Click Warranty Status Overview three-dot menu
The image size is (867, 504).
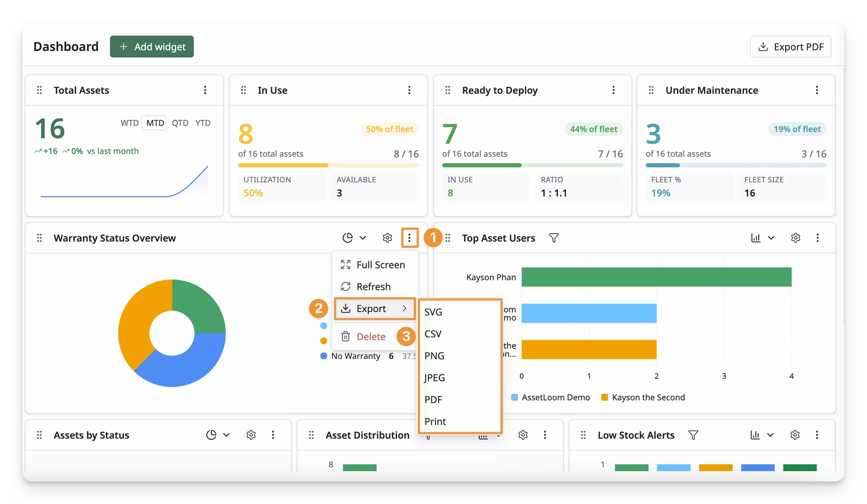(409, 238)
